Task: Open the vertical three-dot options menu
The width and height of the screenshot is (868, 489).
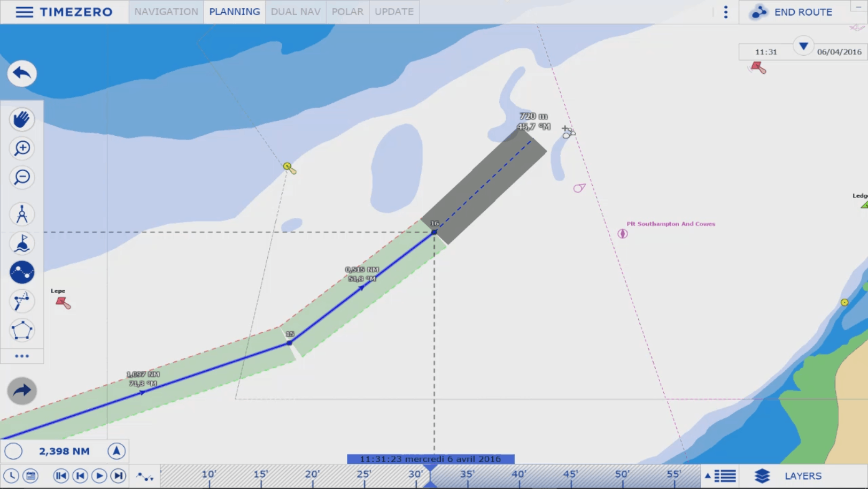Action: [725, 12]
